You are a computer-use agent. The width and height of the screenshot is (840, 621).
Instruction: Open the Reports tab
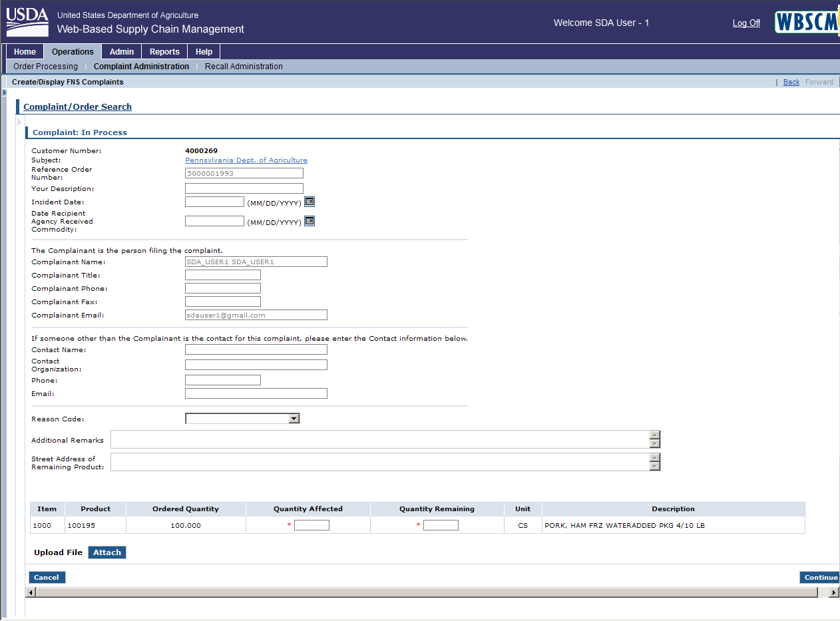[164, 52]
